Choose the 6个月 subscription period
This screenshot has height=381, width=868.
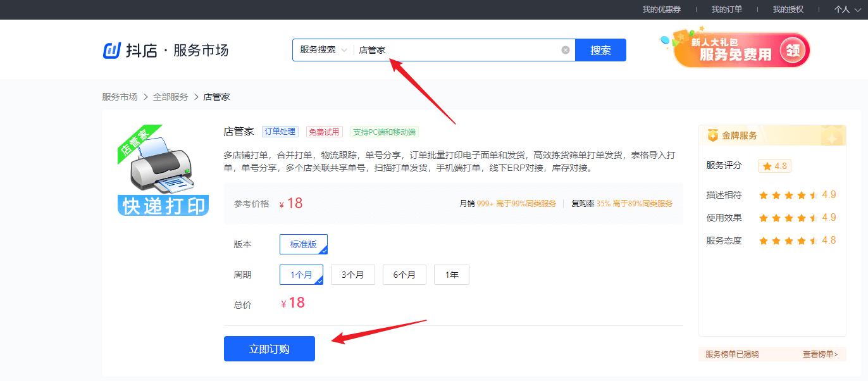coord(404,275)
